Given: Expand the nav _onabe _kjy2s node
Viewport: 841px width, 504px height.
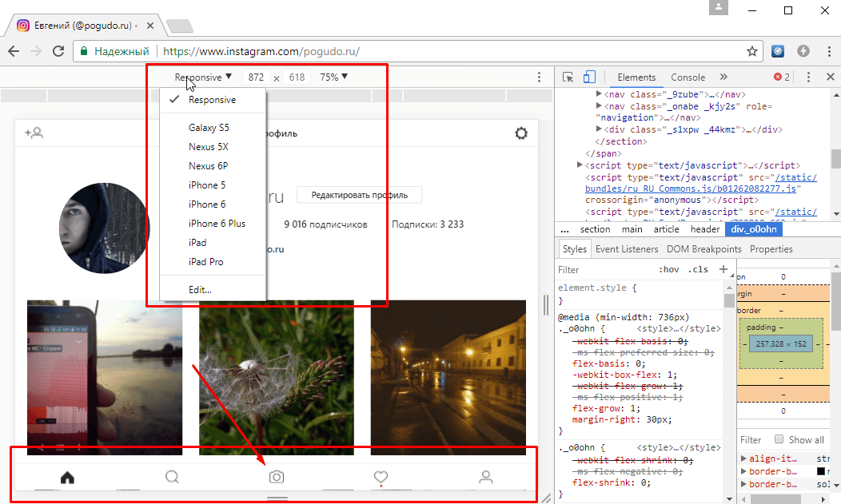Looking at the screenshot, I should [599, 106].
